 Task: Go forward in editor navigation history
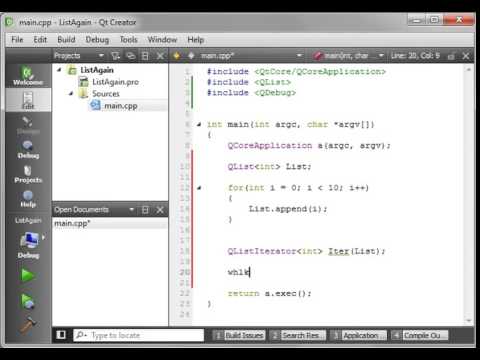pos(191,56)
